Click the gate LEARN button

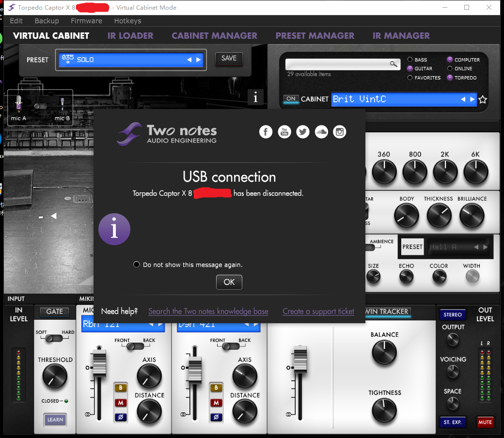click(x=55, y=420)
